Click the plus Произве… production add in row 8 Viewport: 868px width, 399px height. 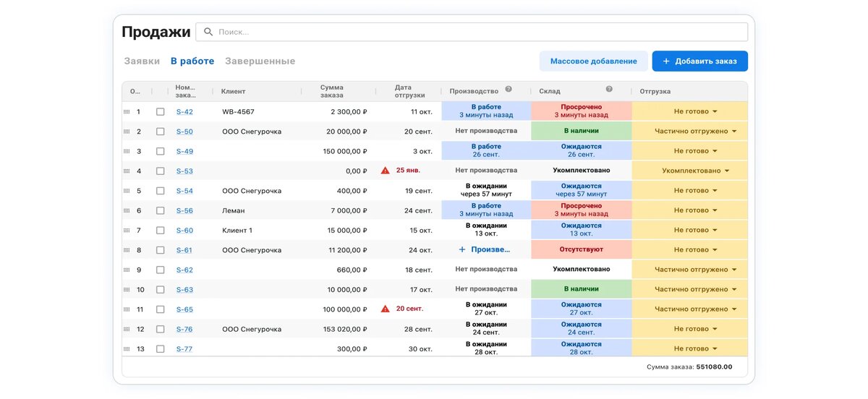pos(484,249)
